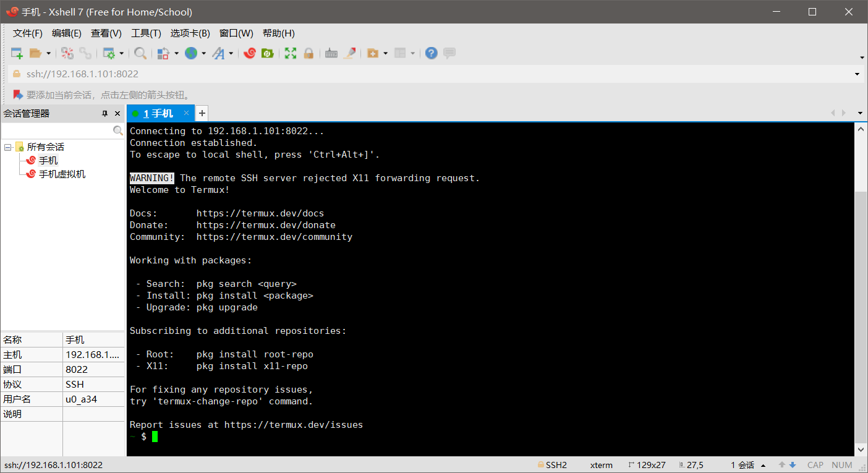The height and width of the screenshot is (473, 868).
Task: Launch Xagent via green toolbar icon
Action: click(267, 53)
